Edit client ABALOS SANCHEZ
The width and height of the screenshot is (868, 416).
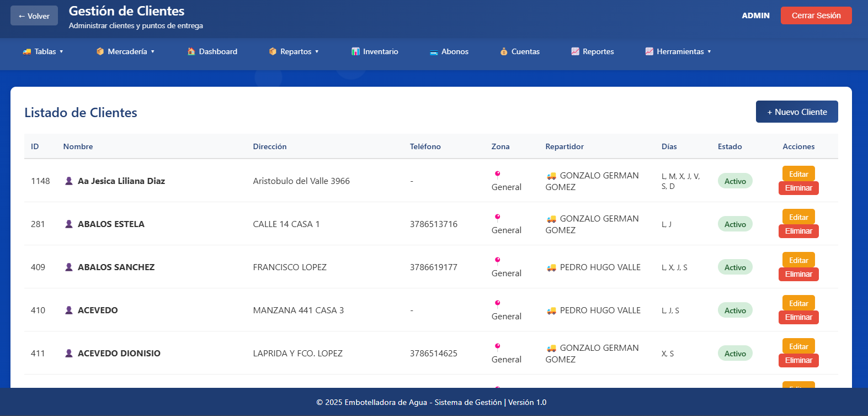[x=798, y=260]
